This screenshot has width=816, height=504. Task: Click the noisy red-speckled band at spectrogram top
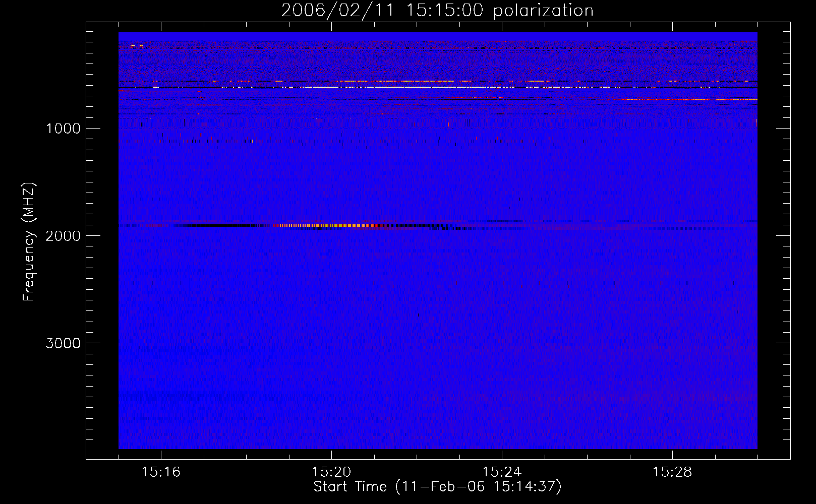[438, 60]
